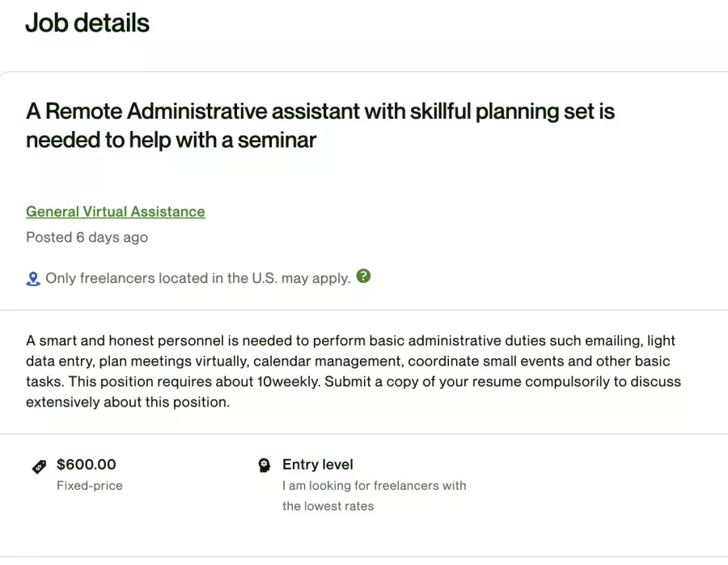Screen dimensions: 728x565
Task: Click the $600.00 budget amount
Action: 87,464
